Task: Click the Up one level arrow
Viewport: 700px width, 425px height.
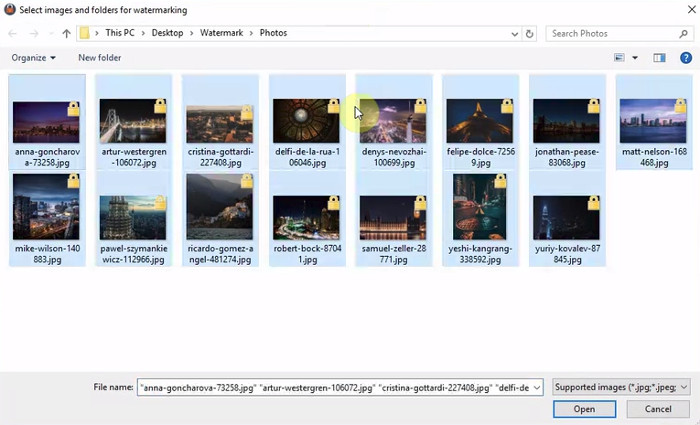Action: [x=66, y=33]
